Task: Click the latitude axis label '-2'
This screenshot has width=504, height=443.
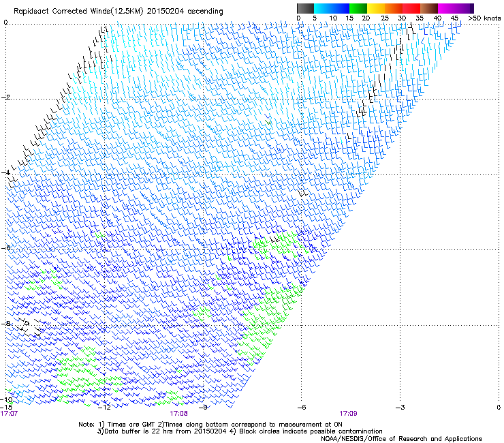Action: [5, 97]
